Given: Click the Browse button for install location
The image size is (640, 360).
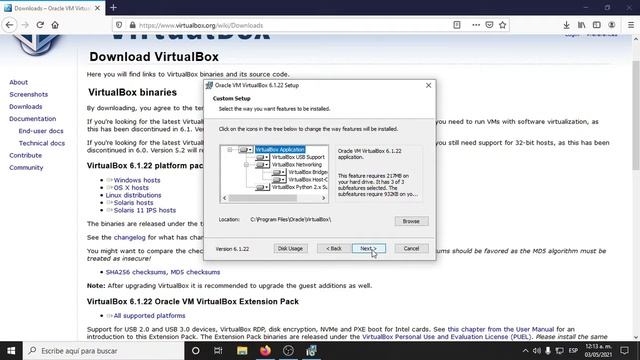Looking at the screenshot, I should 411,221.
